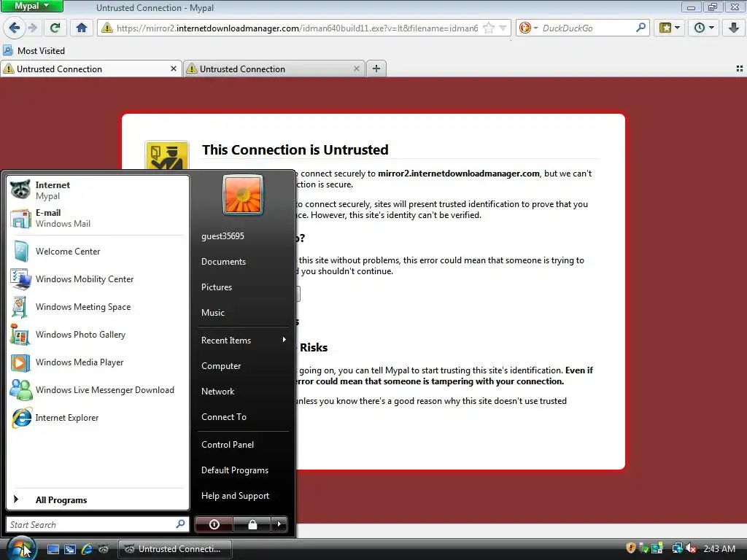Open the bookmarks menu button

coord(670,28)
